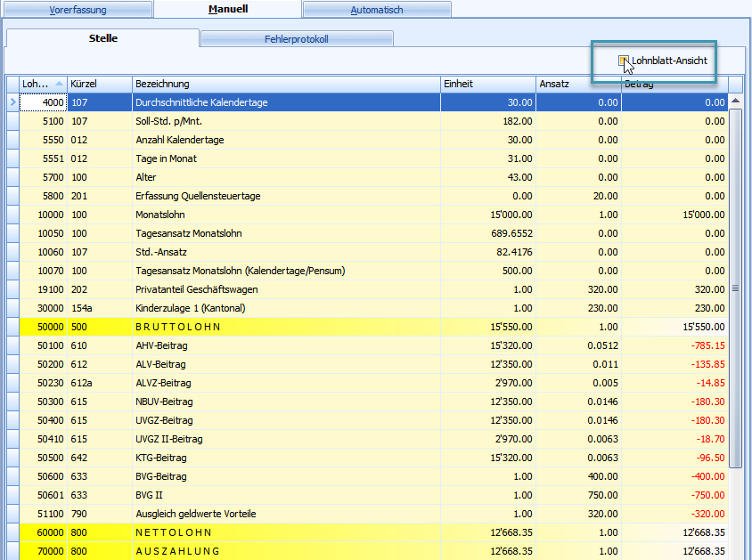752x560 pixels.
Task: Select the Privatanteil Geschäftswagen row
Action: tap(285, 289)
